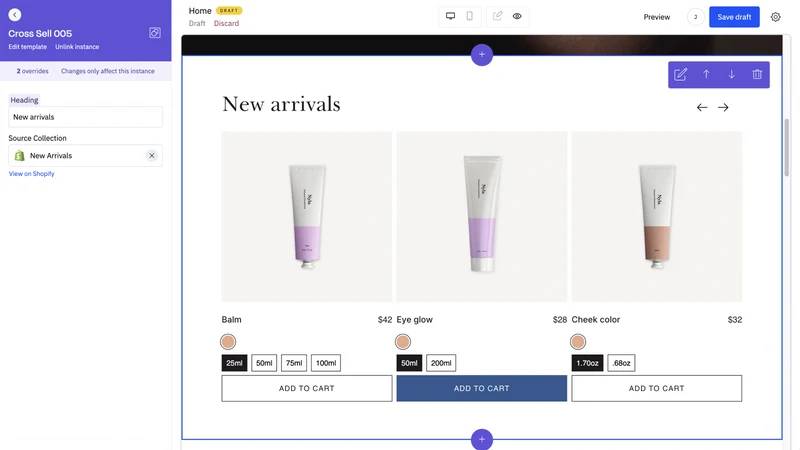Open the Balm product image

[307, 216]
